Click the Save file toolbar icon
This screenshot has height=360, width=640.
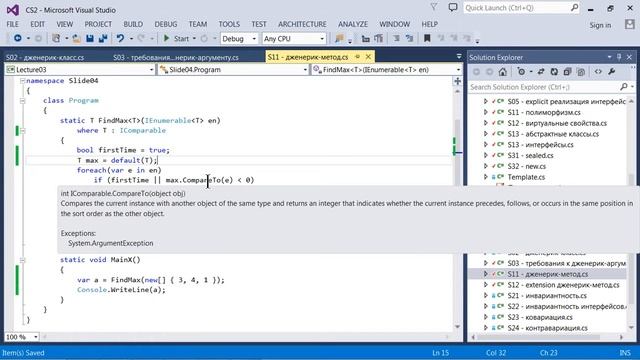tap(90, 38)
